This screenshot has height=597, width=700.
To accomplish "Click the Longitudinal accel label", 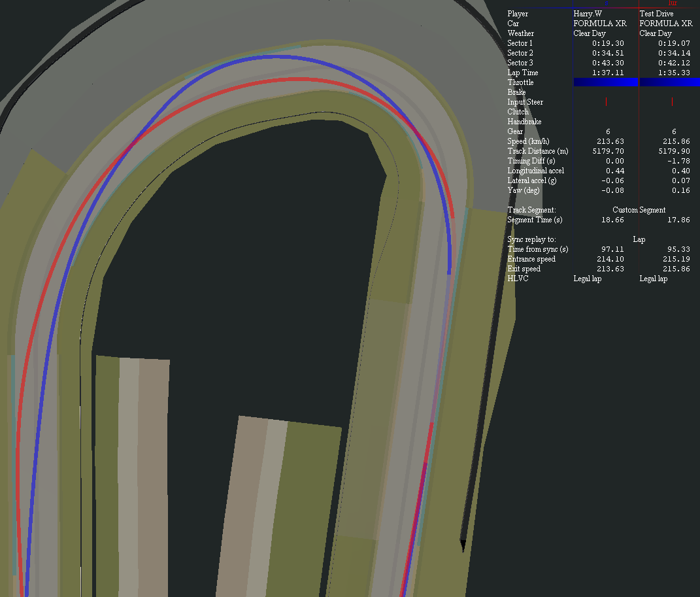I will [x=536, y=171].
